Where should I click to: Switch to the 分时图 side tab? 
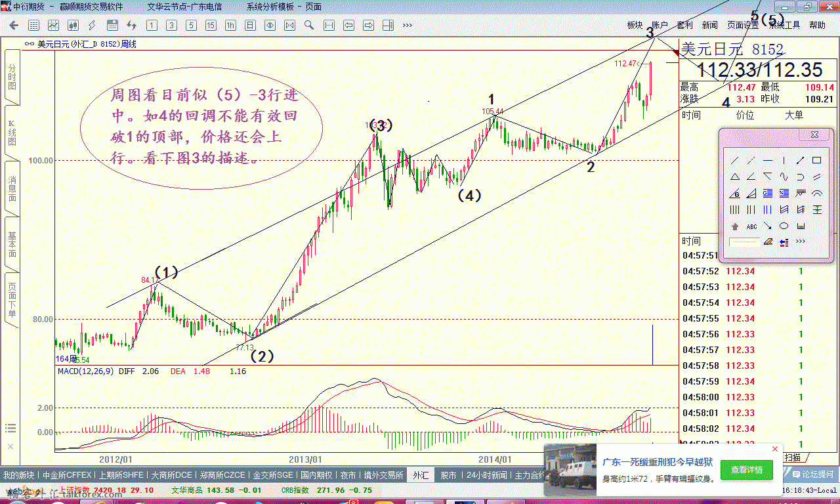pos(12,77)
